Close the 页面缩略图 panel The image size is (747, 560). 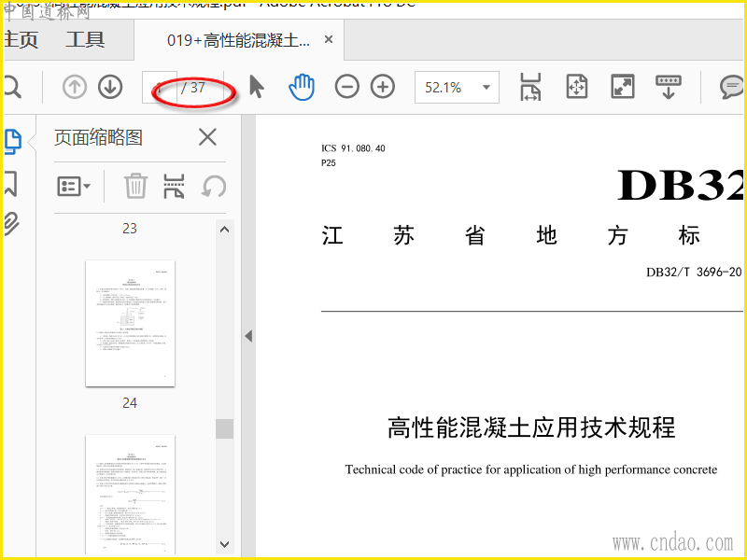(207, 137)
